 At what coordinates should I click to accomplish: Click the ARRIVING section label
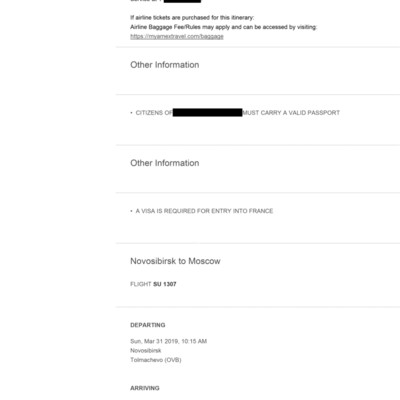[x=145, y=388]
